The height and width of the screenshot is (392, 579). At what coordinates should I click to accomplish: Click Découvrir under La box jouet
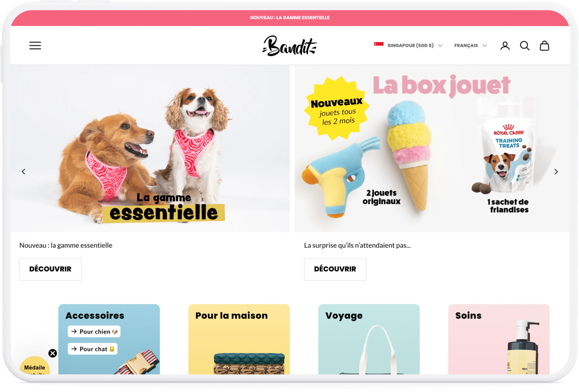tap(335, 269)
